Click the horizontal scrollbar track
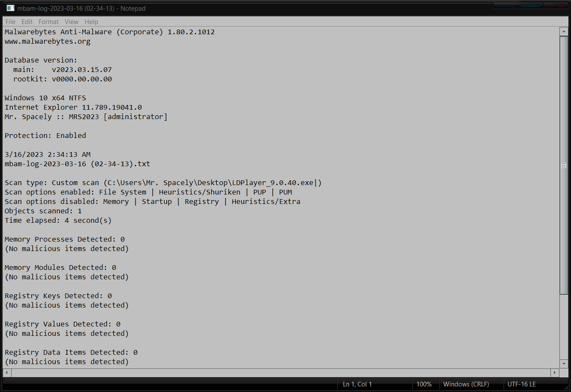Image resolution: width=571 pixels, height=392 pixels. (x=281, y=373)
